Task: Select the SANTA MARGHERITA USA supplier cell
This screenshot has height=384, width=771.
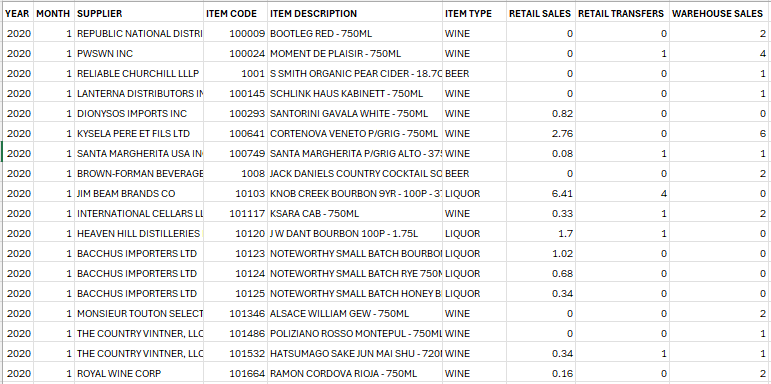Action: 139,153
